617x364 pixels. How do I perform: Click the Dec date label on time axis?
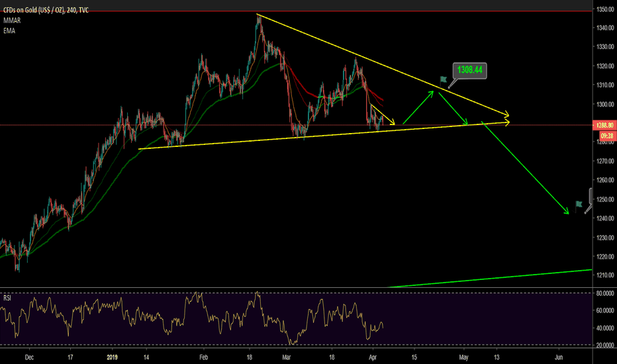click(29, 357)
